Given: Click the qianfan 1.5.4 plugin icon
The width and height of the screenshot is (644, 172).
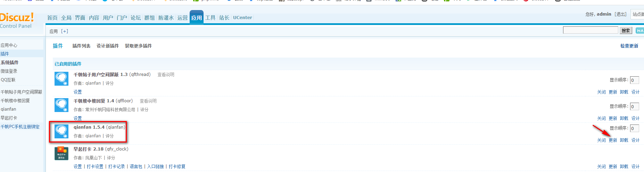Looking at the screenshot, I should pyautogui.click(x=61, y=131).
